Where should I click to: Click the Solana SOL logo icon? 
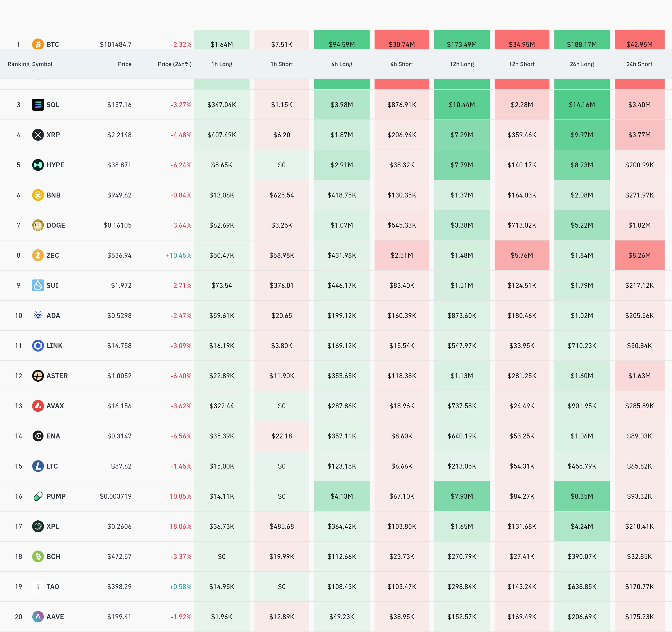38,105
